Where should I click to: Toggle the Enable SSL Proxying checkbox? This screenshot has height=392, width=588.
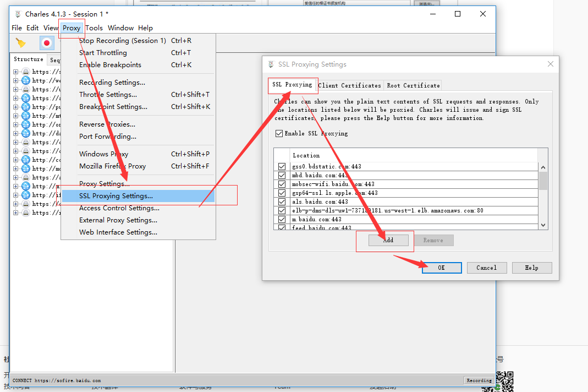pos(279,133)
